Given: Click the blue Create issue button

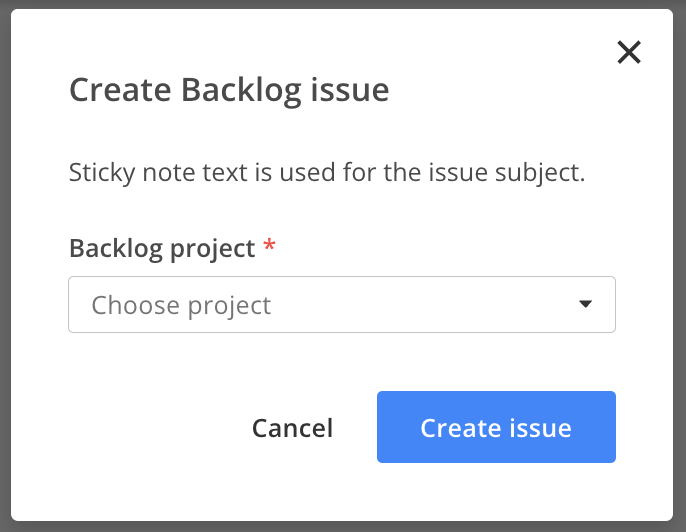Looking at the screenshot, I should pos(496,427).
